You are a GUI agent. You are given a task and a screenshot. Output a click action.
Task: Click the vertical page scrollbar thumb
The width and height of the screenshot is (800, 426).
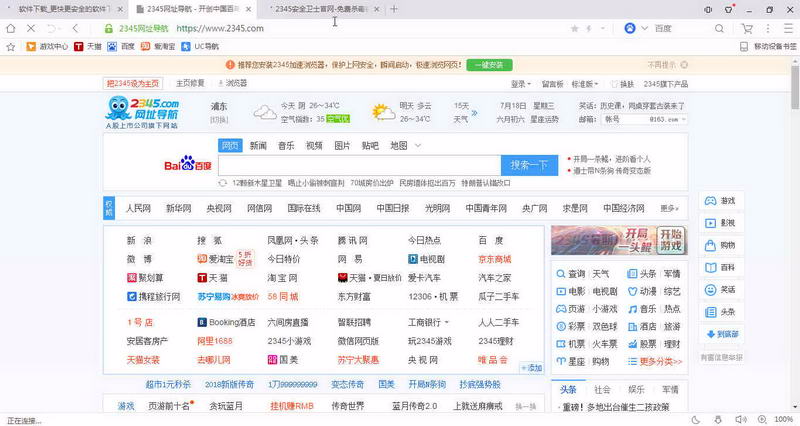pos(795,87)
